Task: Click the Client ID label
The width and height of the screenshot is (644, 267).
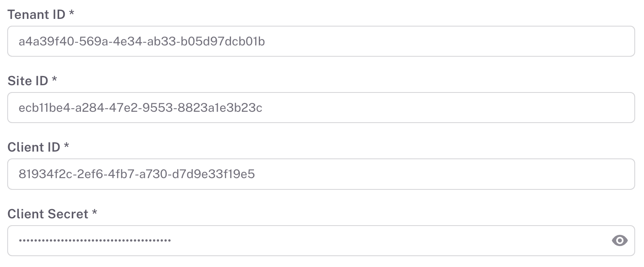Action: (x=34, y=148)
